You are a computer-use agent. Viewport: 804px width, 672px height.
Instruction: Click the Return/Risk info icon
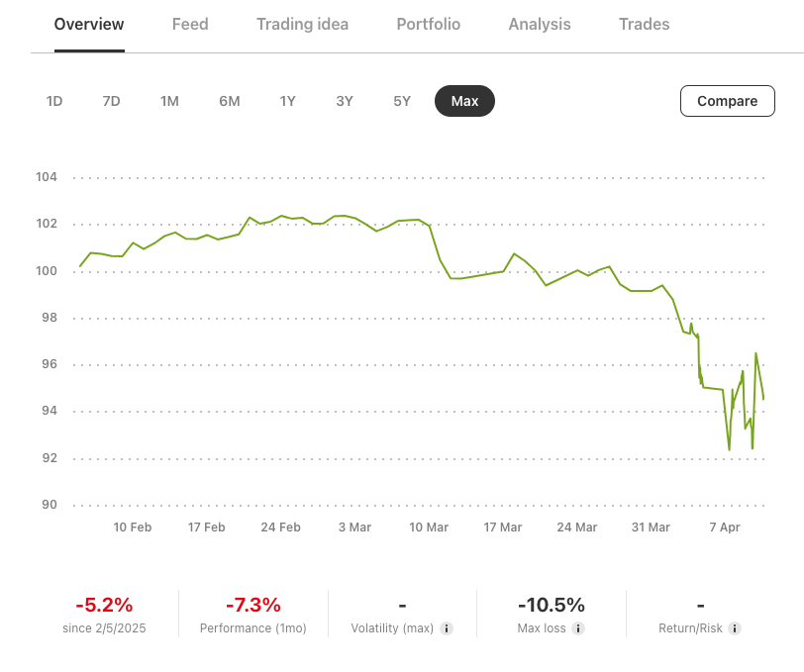pos(735,628)
